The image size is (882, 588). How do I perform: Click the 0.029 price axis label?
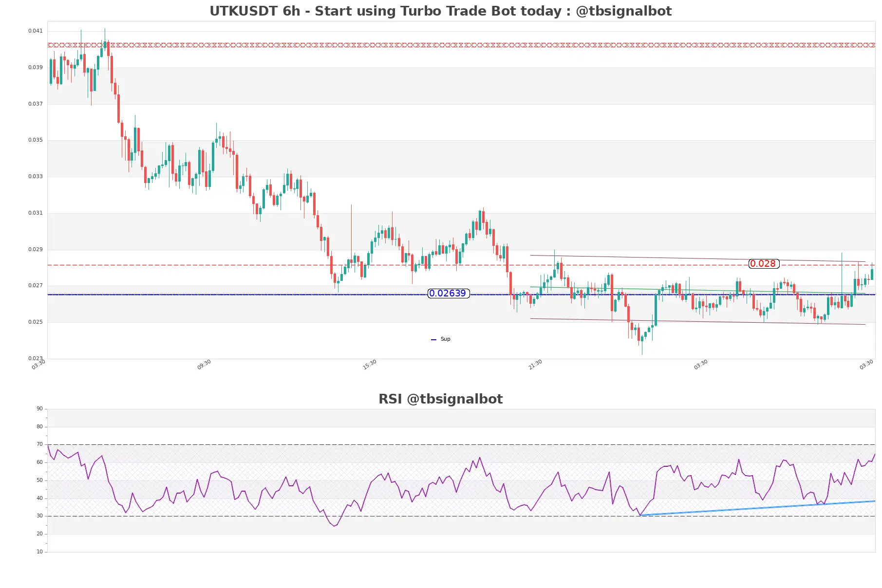35,250
